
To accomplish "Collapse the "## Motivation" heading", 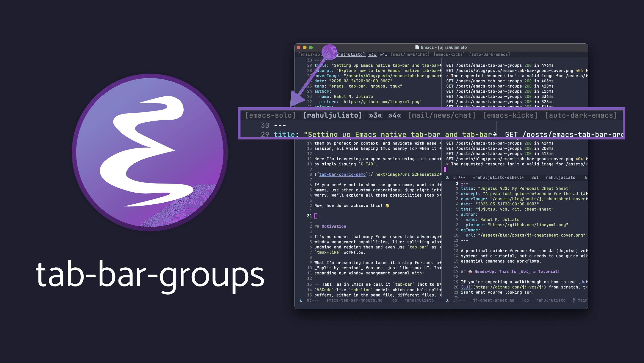I will click(330, 226).
